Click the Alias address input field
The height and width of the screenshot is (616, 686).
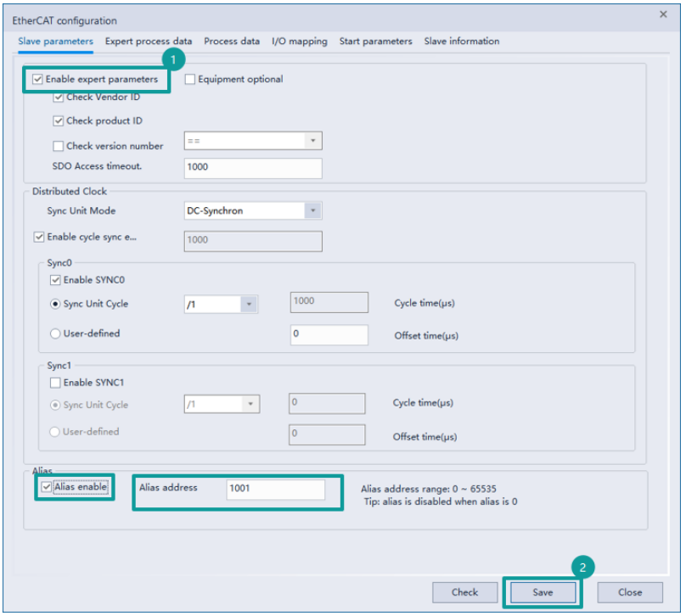(x=275, y=490)
